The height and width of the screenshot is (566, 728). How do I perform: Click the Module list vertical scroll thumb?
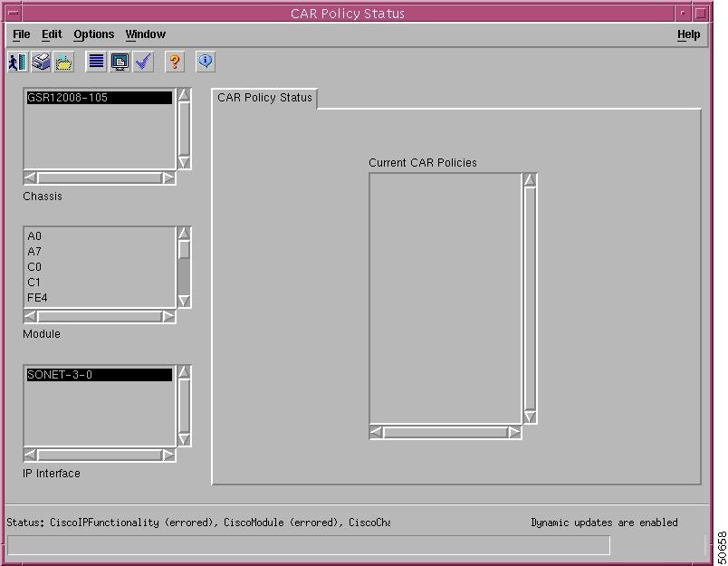[185, 250]
